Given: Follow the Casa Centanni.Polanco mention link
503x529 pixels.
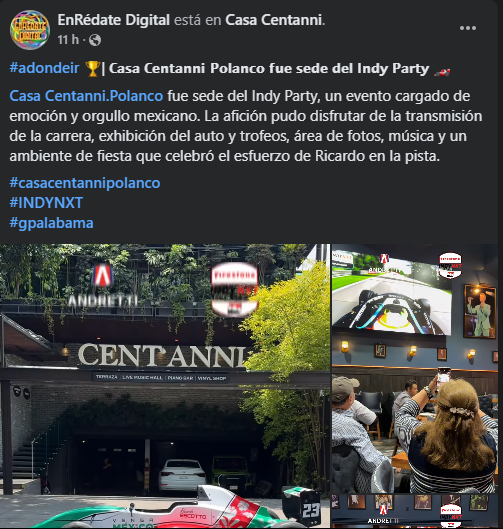Looking at the screenshot, I should click(x=86, y=96).
